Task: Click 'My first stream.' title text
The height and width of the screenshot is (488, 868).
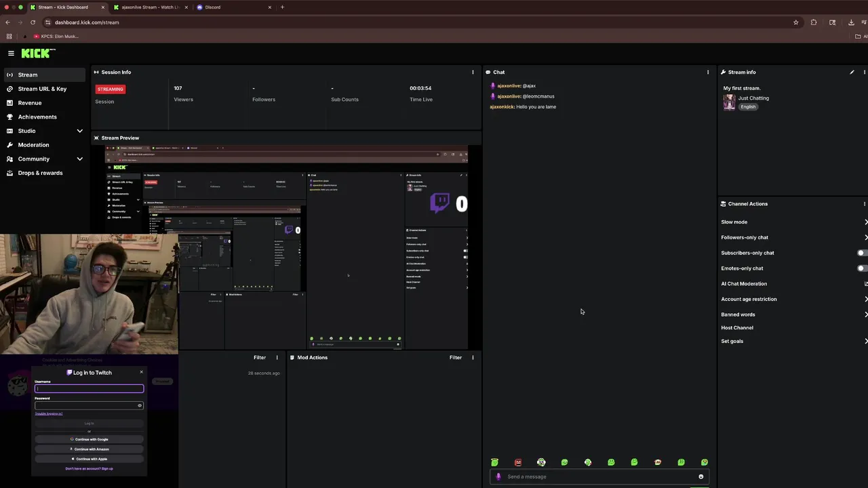Action: click(742, 88)
